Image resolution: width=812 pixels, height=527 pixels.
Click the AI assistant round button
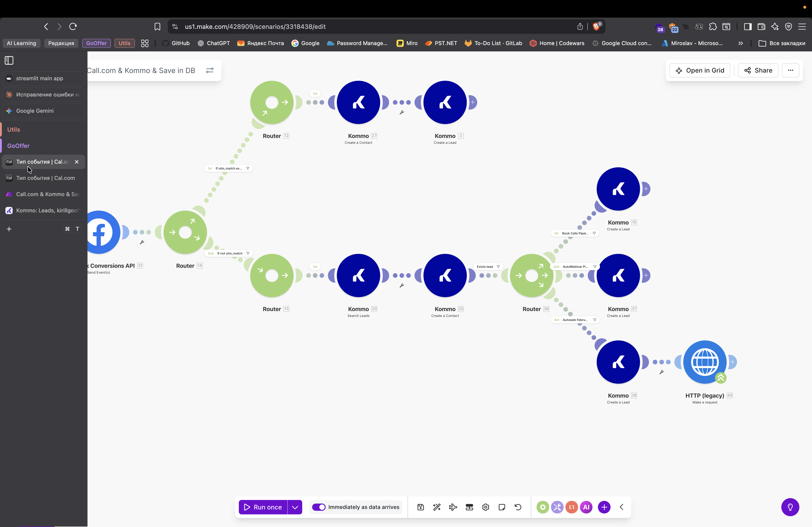click(x=586, y=507)
